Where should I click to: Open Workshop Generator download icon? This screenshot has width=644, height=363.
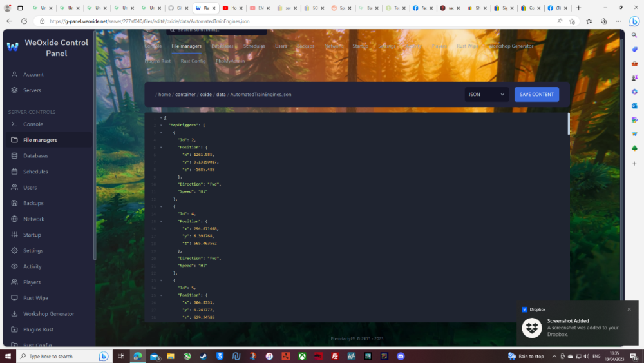coord(14,313)
